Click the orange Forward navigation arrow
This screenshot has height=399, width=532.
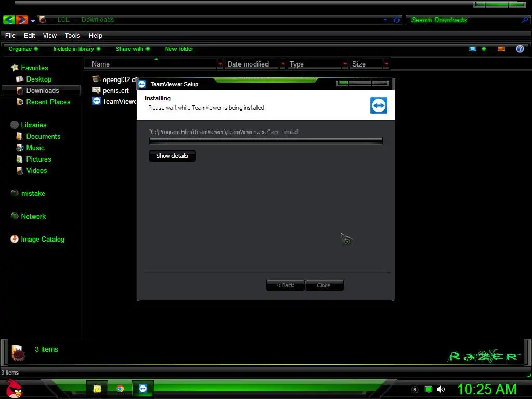tap(22, 20)
